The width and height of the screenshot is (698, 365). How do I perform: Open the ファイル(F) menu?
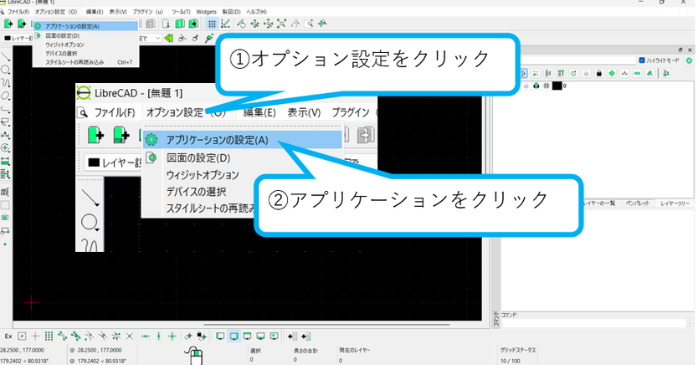coord(18,12)
